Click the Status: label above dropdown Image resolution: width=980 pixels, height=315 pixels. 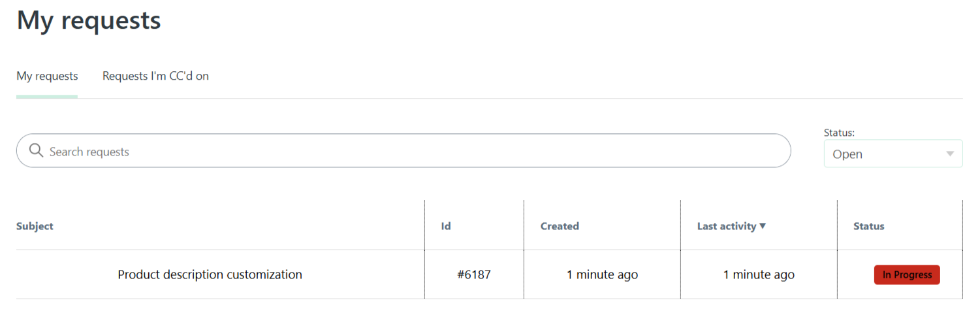(839, 133)
